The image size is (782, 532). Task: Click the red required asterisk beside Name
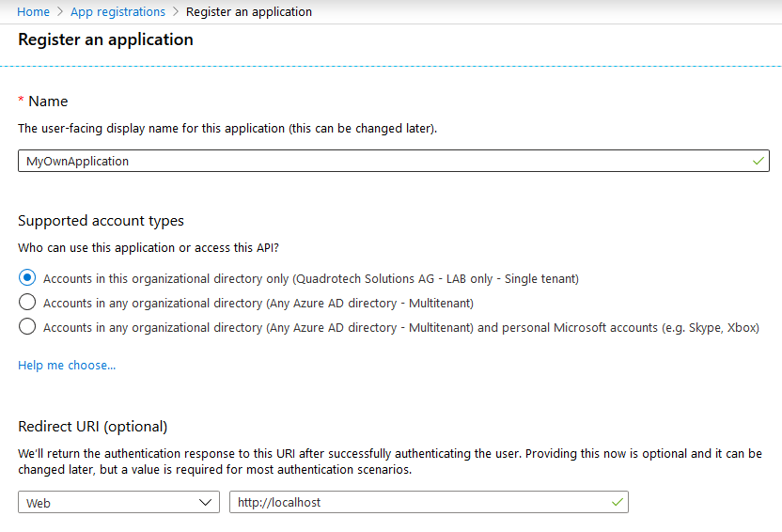(x=21, y=100)
